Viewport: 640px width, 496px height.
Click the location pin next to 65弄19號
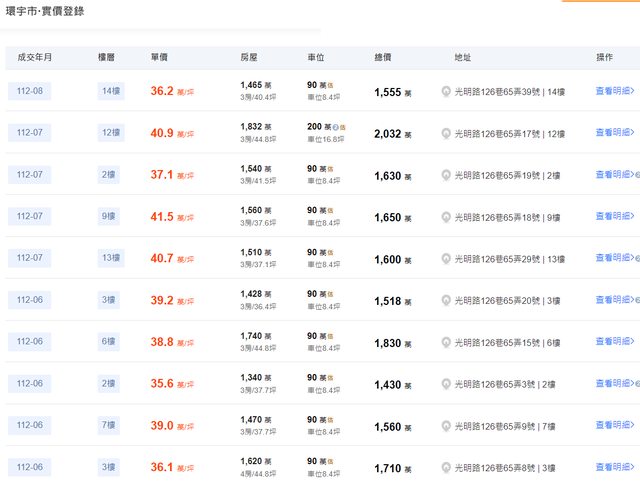pos(446,176)
